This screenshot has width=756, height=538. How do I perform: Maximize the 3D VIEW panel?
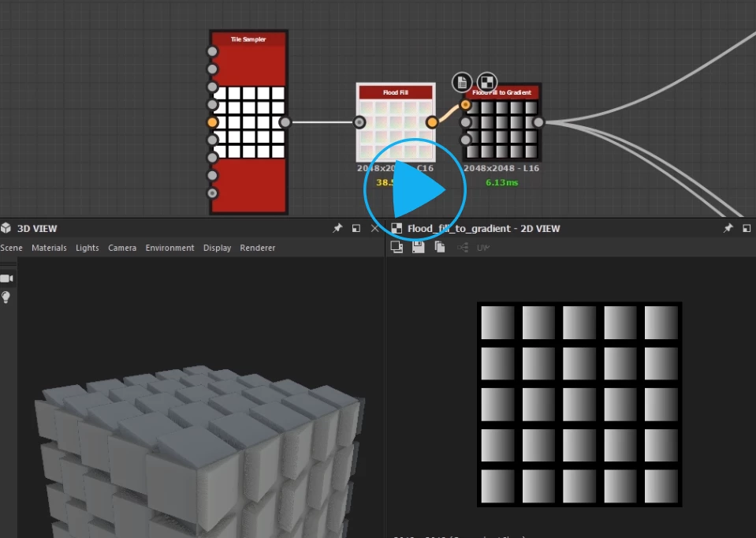(356, 228)
